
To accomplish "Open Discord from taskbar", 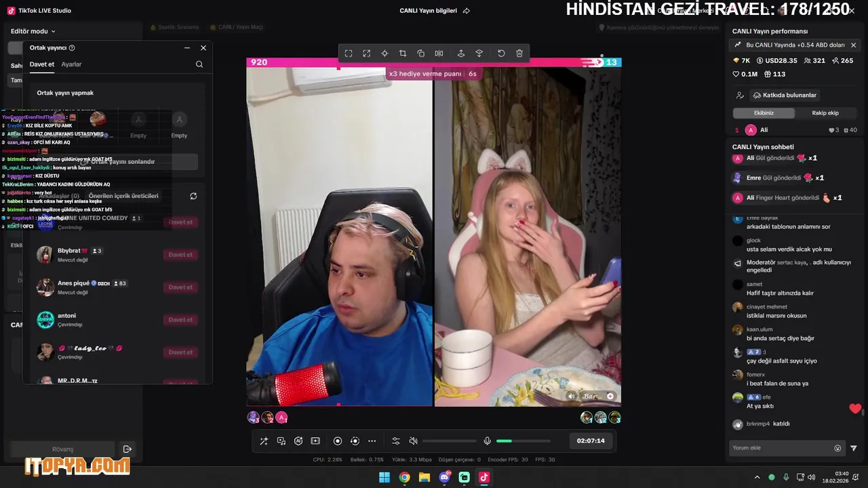I will coord(444,477).
